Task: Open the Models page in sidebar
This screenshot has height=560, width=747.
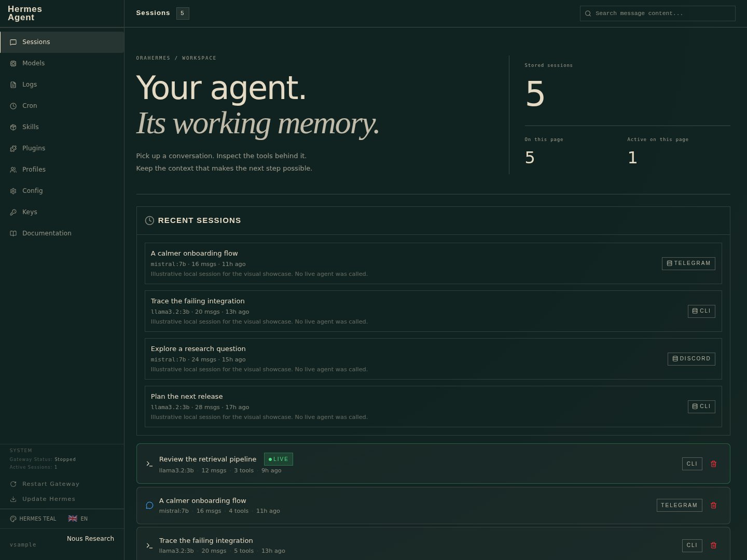Action: (x=62, y=63)
